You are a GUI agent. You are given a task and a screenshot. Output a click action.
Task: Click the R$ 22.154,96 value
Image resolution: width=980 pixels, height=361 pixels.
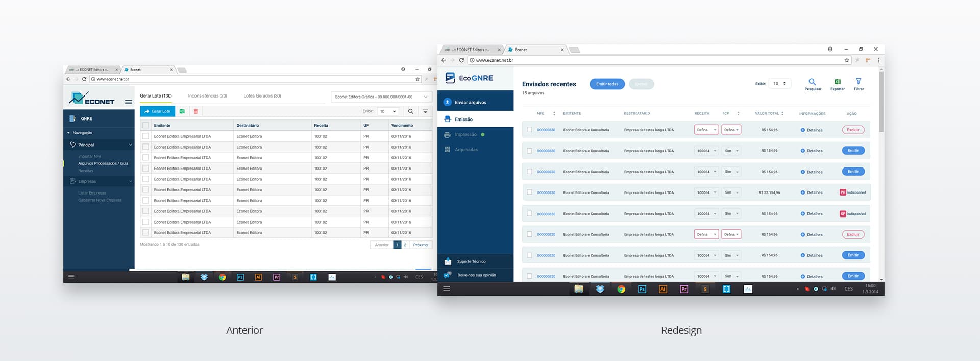[769, 192]
